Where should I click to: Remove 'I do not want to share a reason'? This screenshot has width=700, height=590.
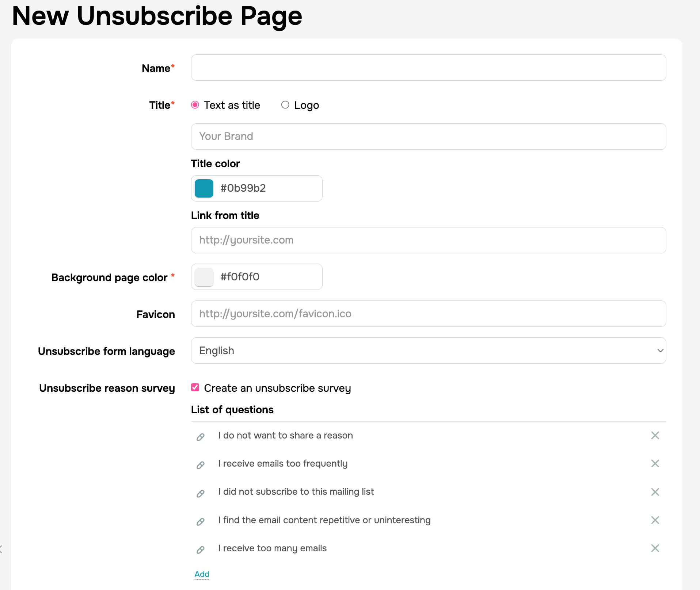(x=655, y=435)
